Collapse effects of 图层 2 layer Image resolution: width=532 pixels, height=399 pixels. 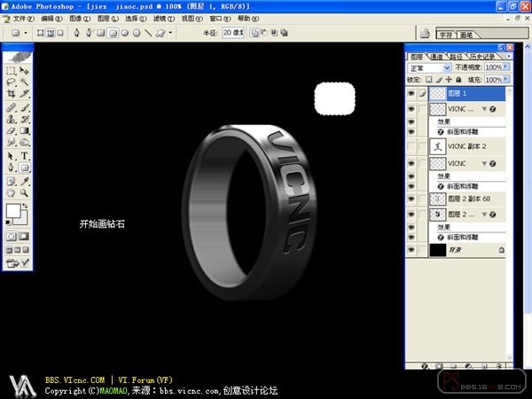(x=484, y=215)
